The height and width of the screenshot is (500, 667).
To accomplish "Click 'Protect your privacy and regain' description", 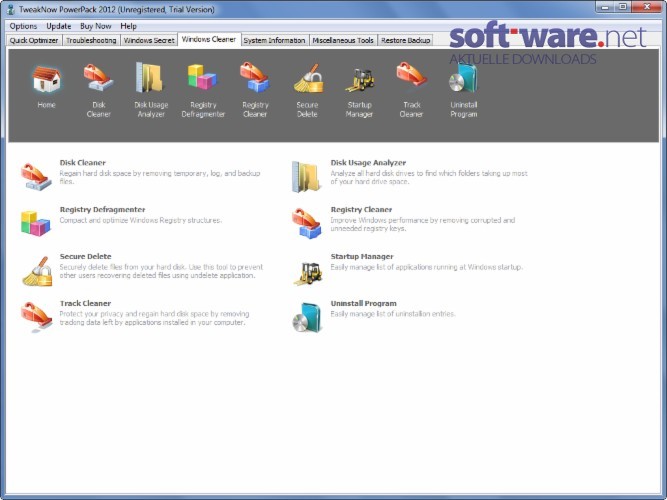I will pos(154,318).
